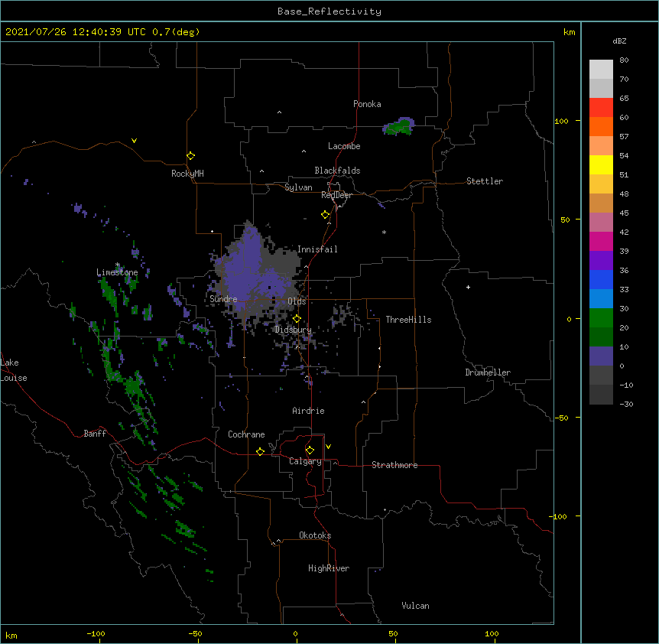Click the bright red 65-60 dBZ swatch
The width and height of the screenshot is (659, 644).
tap(601, 107)
